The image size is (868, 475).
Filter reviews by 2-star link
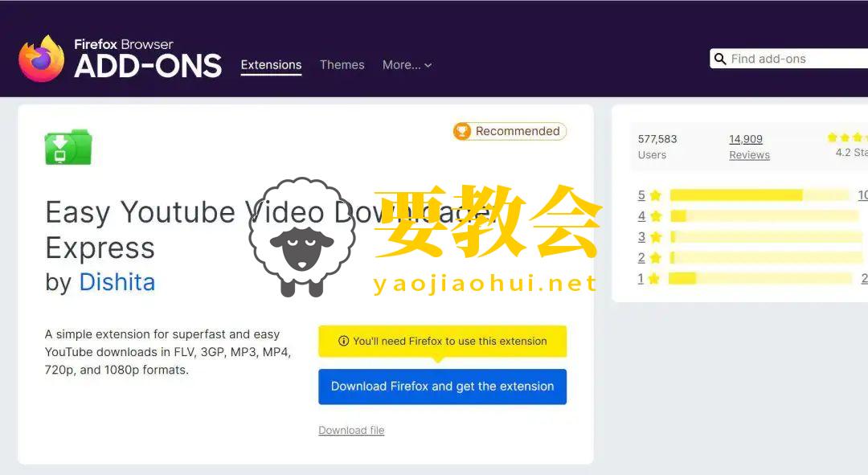point(641,258)
